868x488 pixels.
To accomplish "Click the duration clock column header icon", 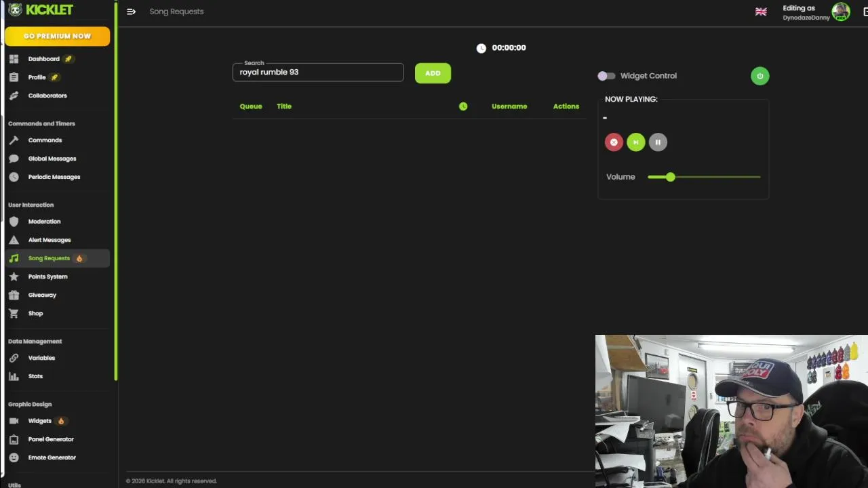I will point(463,106).
